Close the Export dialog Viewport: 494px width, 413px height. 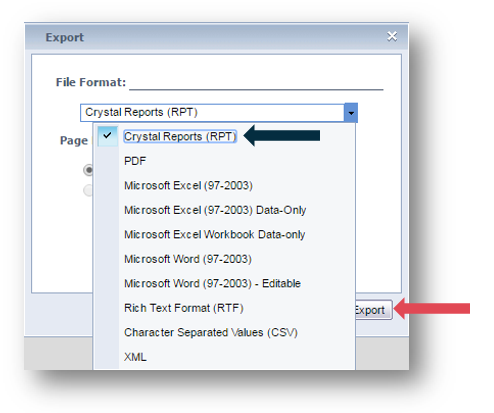pos(392,36)
